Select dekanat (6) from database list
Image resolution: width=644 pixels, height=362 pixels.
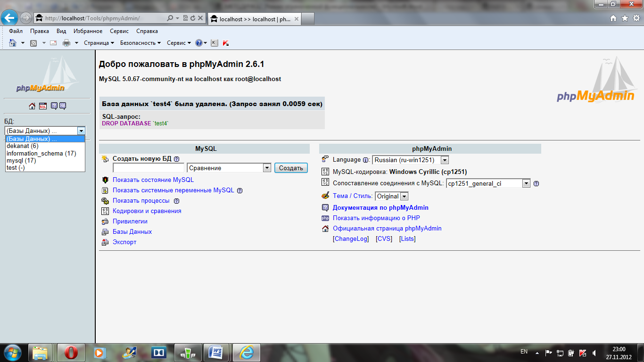tap(45, 146)
